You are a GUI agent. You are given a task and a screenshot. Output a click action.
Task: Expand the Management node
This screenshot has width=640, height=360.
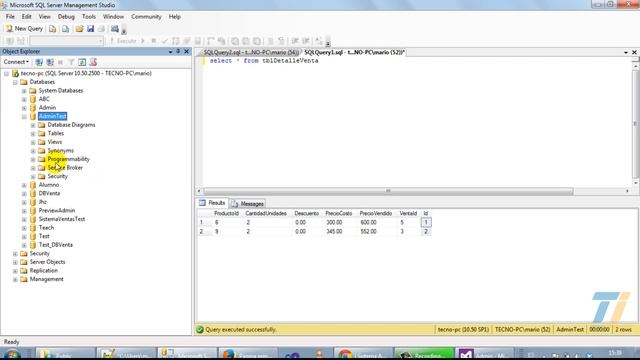click(15, 279)
